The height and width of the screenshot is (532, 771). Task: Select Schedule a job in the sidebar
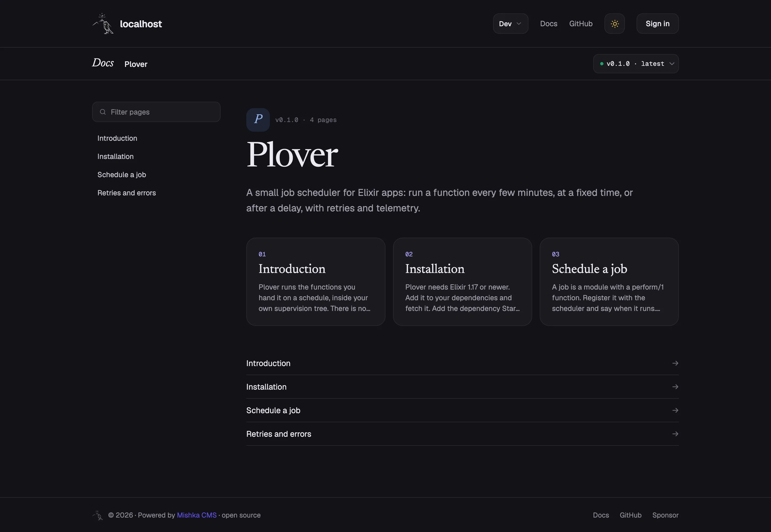(x=122, y=175)
